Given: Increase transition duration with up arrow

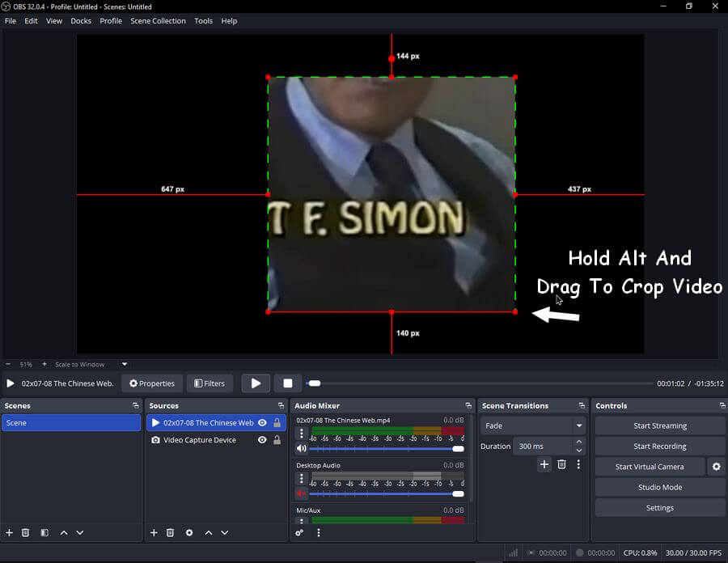Looking at the screenshot, I should [579, 442].
